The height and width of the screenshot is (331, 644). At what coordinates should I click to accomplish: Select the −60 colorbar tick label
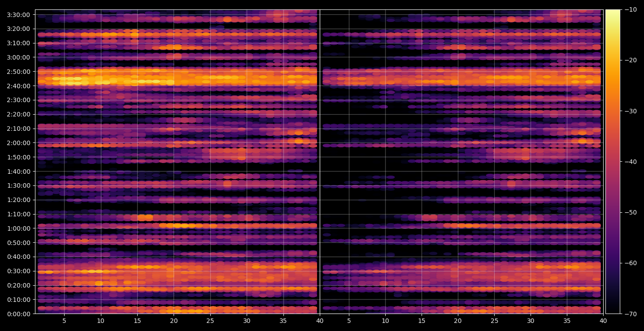click(630, 263)
